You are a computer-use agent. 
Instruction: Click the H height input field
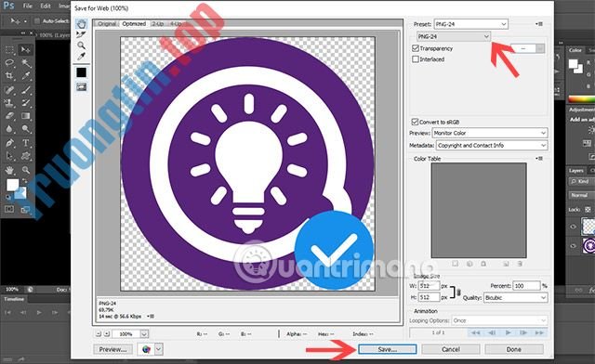click(429, 297)
